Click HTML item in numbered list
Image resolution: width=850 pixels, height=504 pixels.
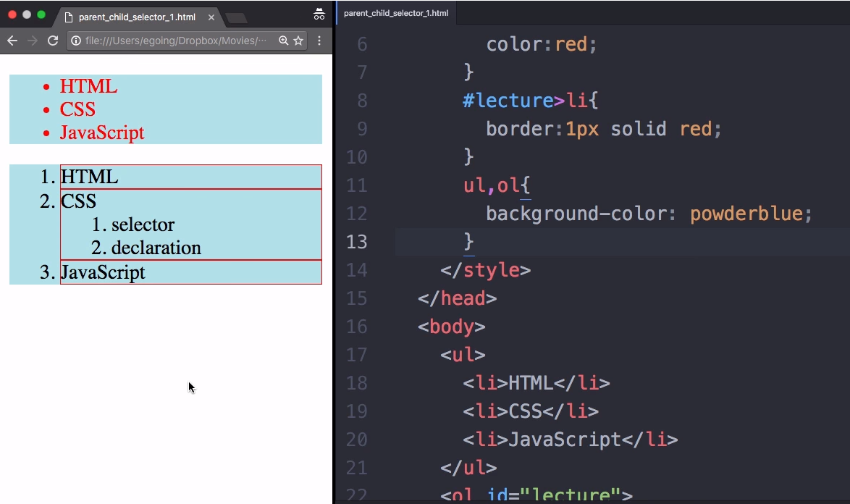pyautogui.click(x=90, y=177)
